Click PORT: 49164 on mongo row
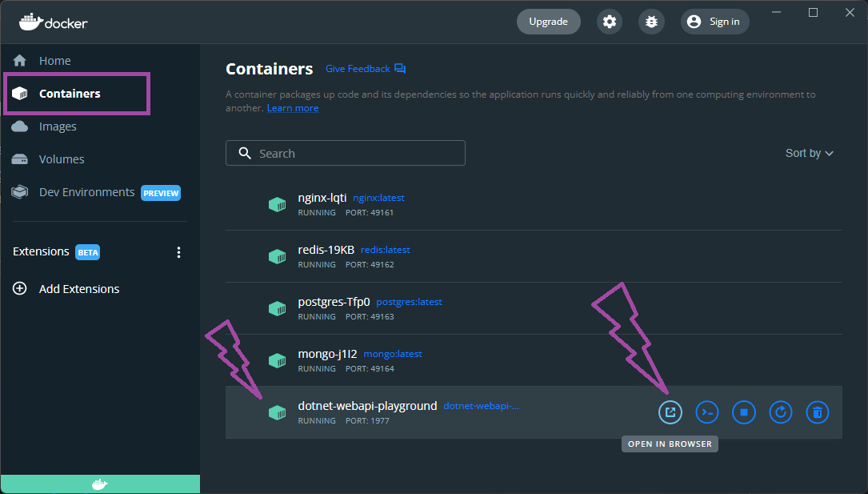Image resolution: width=868 pixels, height=494 pixels. coord(370,369)
